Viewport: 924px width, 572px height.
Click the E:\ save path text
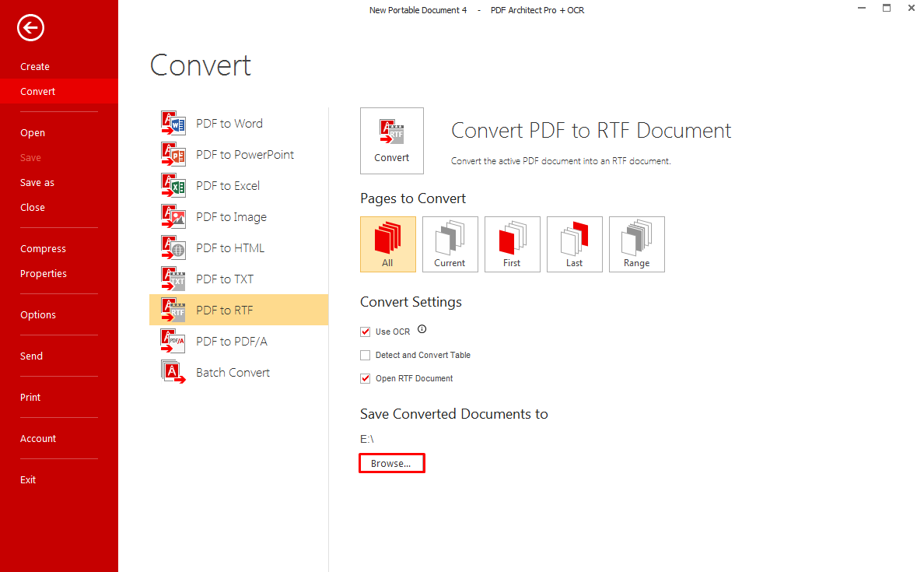[367, 439]
